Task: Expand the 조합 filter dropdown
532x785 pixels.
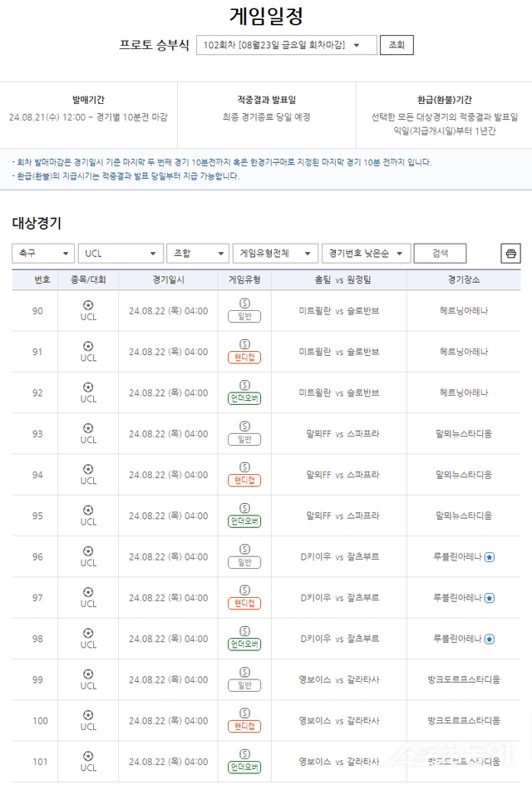Action: click(198, 254)
